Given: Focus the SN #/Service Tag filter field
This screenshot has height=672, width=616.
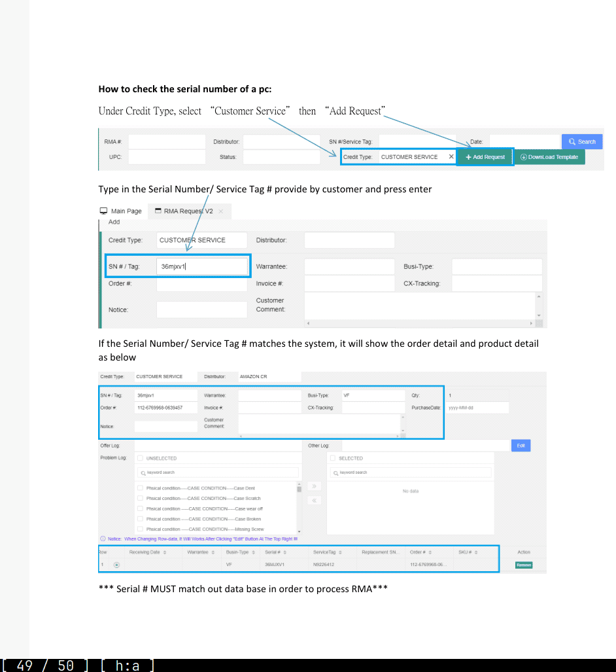Looking at the screenshot, I should tap(417, 141).
